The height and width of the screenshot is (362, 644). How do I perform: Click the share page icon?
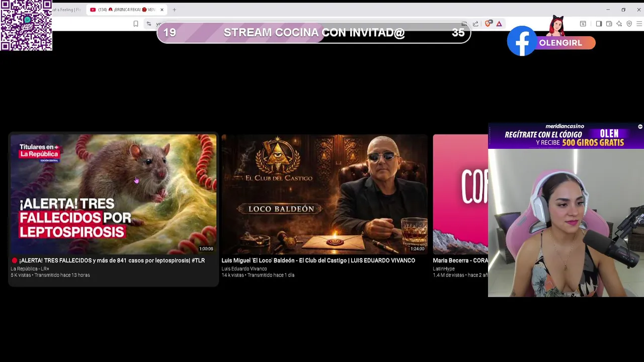pos(475,24)
